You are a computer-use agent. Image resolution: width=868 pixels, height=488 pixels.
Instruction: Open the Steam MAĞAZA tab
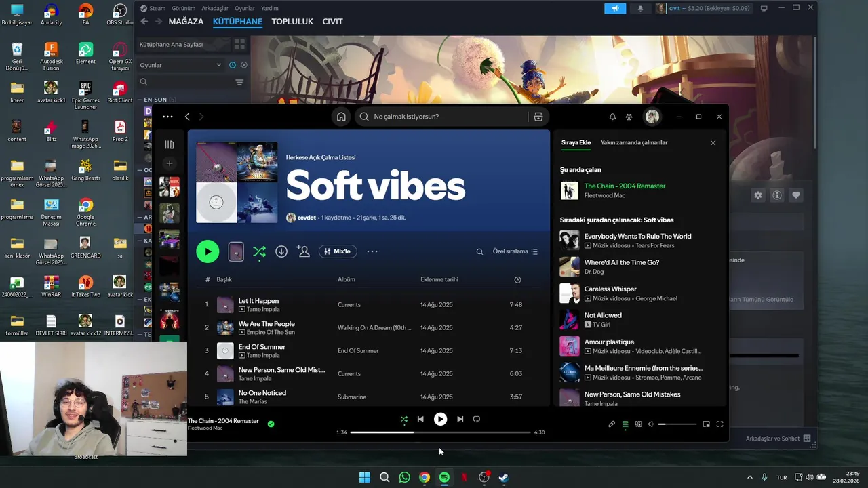point(186,22)
